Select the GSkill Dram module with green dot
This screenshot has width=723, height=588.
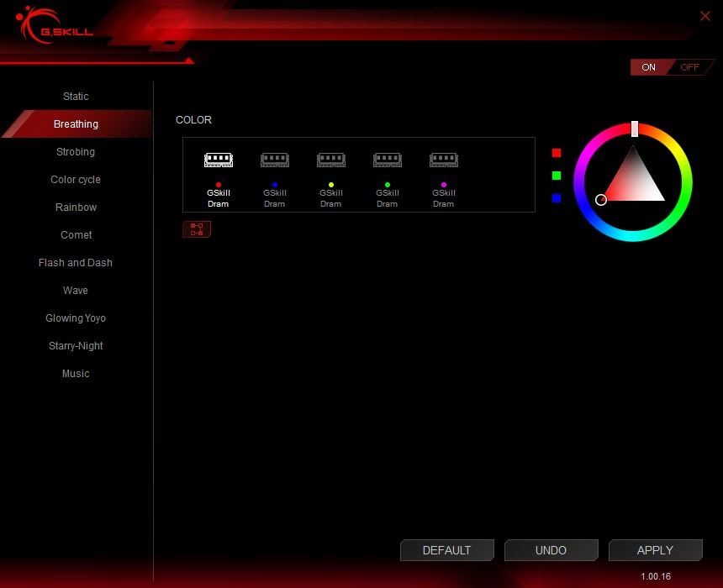pos(387,179)
